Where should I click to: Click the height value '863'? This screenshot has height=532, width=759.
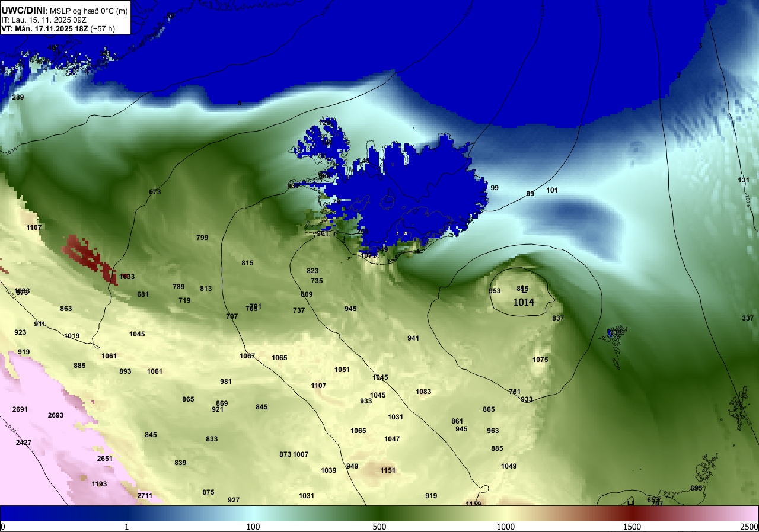[x=66, y=309]
